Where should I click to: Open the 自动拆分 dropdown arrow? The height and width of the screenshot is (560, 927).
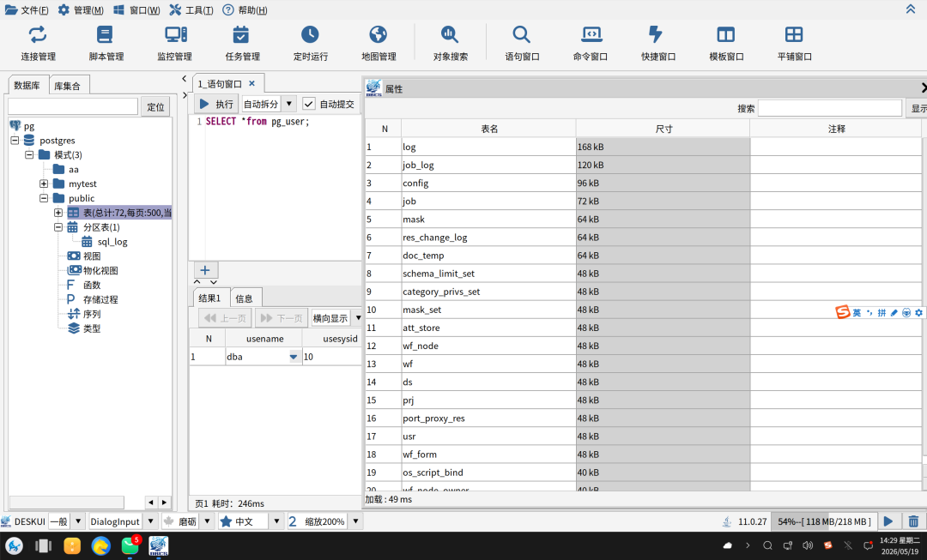pyautogui.click(x=289, y=104)
